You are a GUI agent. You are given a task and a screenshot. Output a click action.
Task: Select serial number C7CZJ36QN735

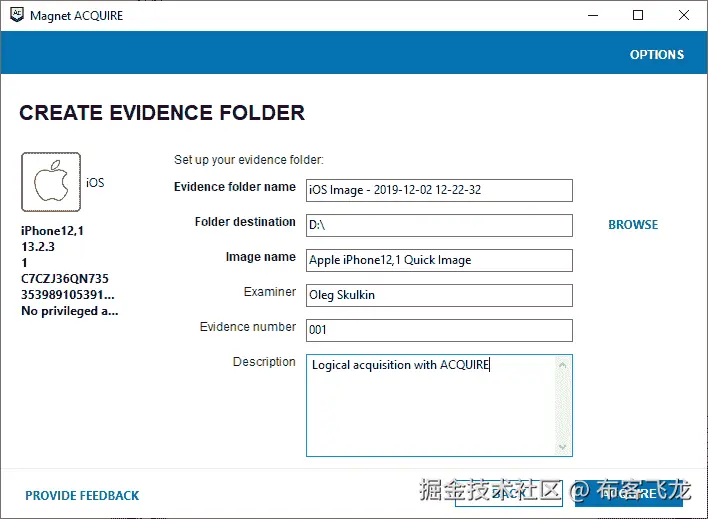[x=65, y=279]
